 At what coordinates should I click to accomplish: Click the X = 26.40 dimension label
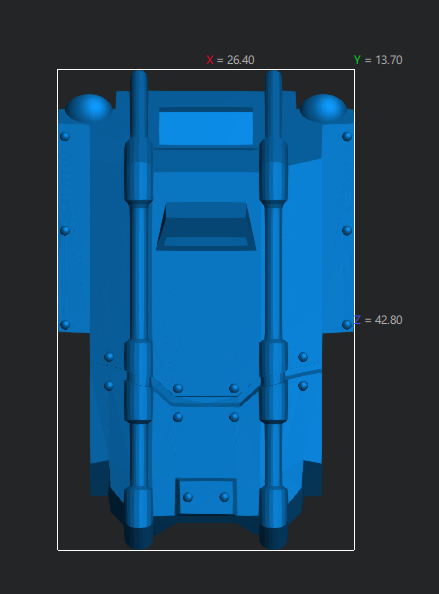[x=230, y=60]
